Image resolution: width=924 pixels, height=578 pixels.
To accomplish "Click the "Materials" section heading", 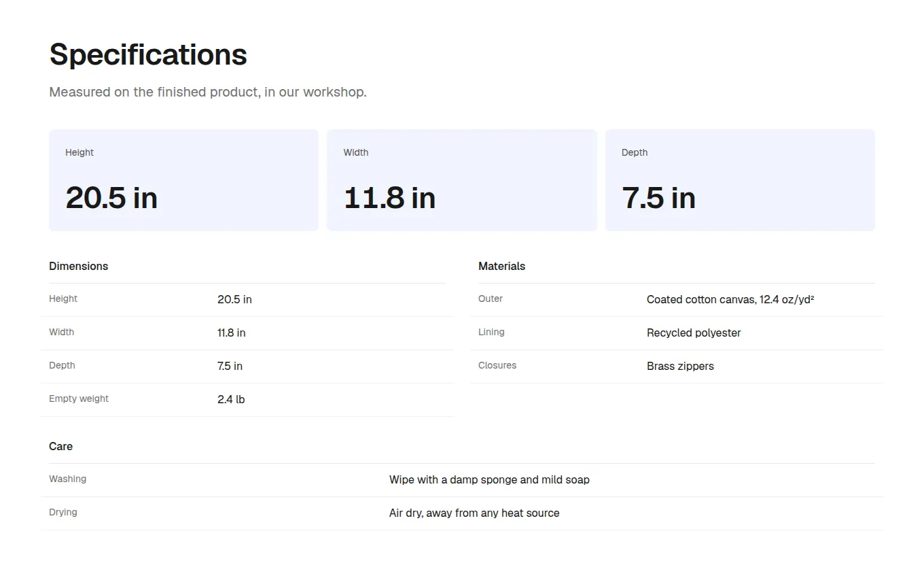I will point(501,266).
